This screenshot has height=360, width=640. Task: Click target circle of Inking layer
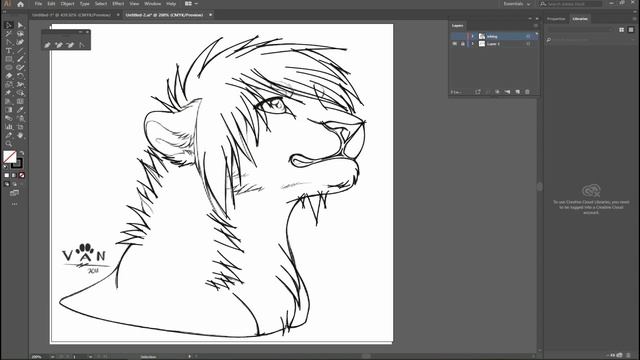(x=528, y=36)
